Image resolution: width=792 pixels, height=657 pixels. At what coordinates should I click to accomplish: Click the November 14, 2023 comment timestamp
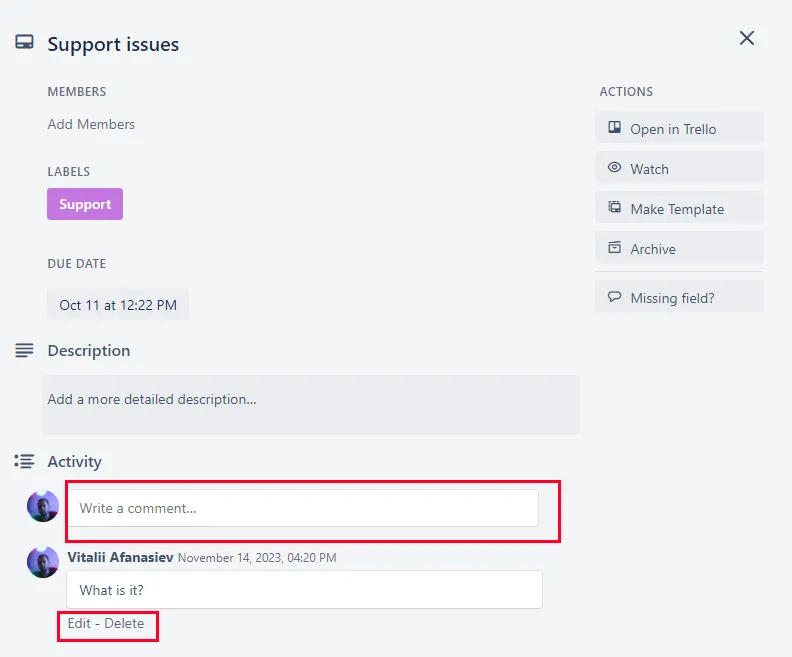[x=257, y=558]
